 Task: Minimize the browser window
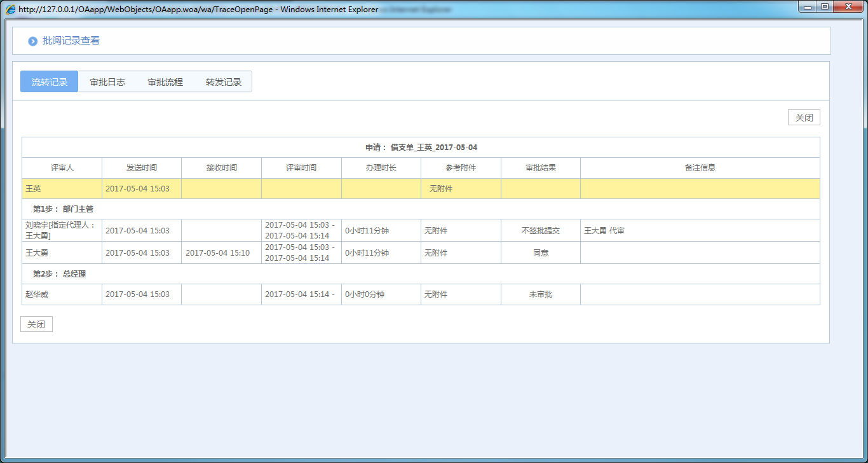[808, 7]
